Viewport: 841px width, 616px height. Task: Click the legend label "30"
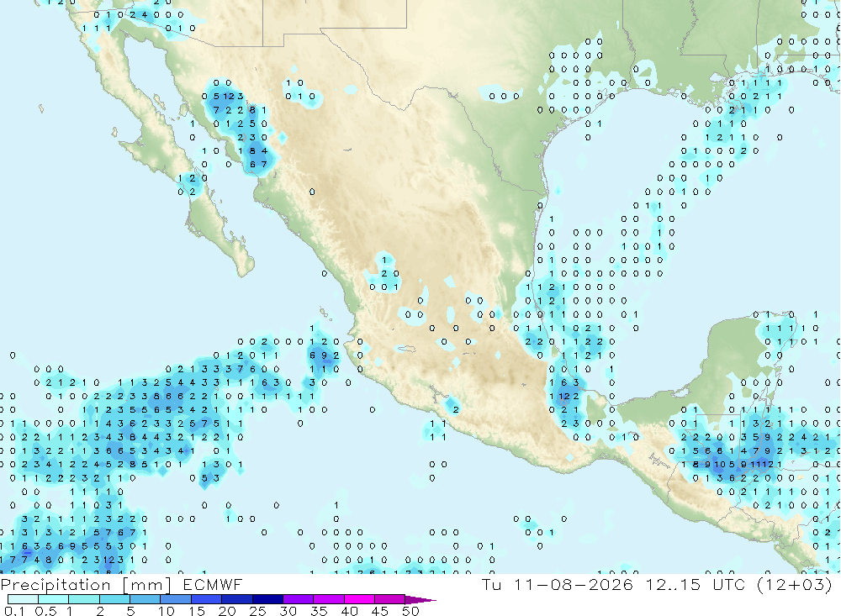pos(288,611)
